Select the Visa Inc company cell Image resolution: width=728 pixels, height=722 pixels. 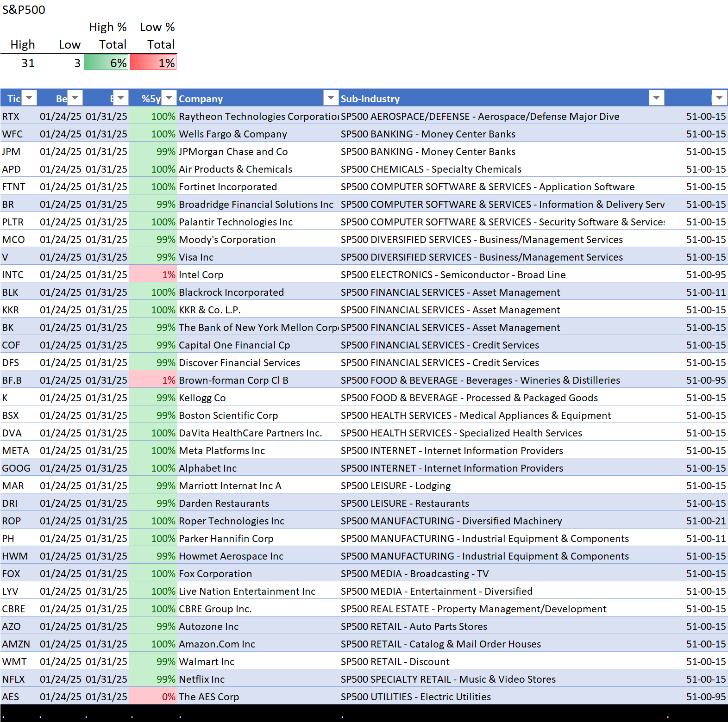coord(258,257)
